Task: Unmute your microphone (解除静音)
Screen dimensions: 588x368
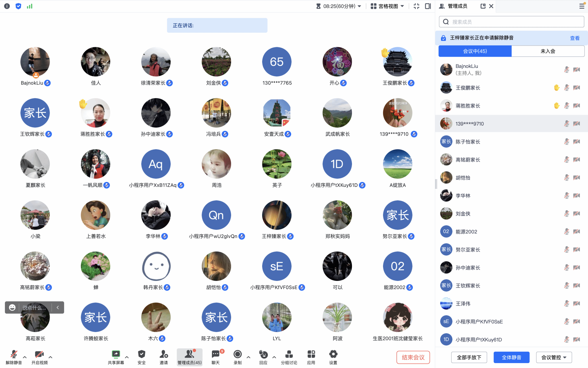Action: pos(14,357)
